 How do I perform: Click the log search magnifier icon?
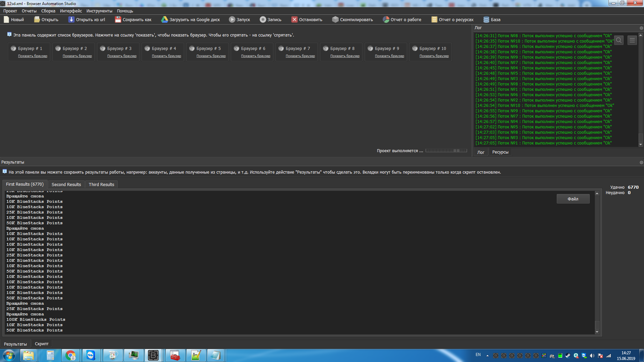[x=619, y=40]
